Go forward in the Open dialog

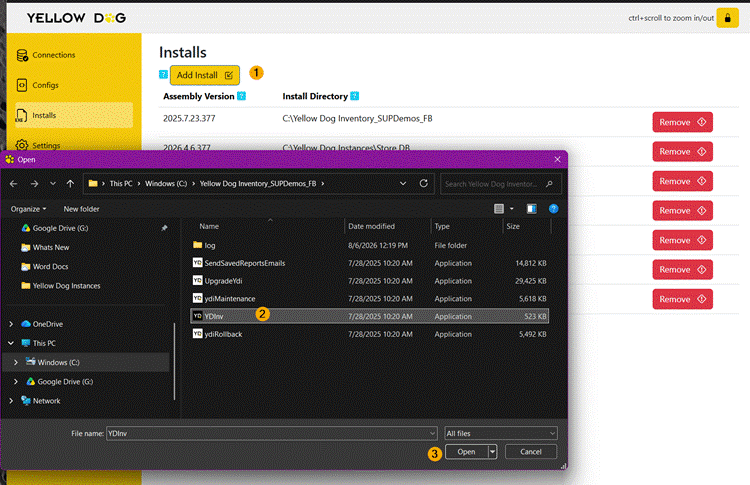34,184
